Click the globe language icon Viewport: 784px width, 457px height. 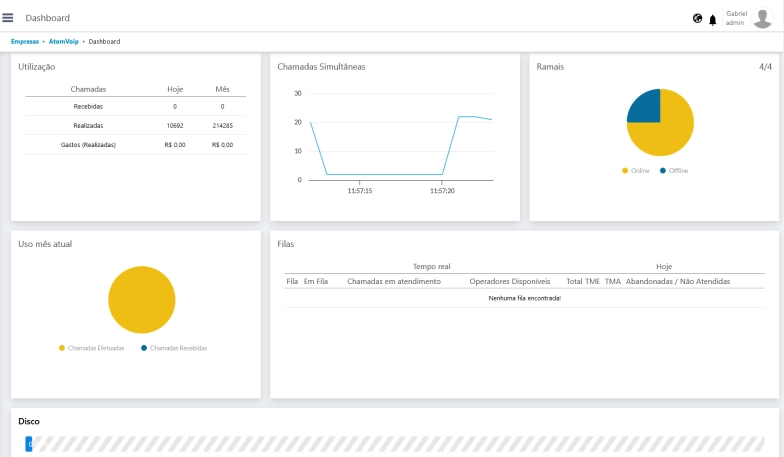[697, 18]
